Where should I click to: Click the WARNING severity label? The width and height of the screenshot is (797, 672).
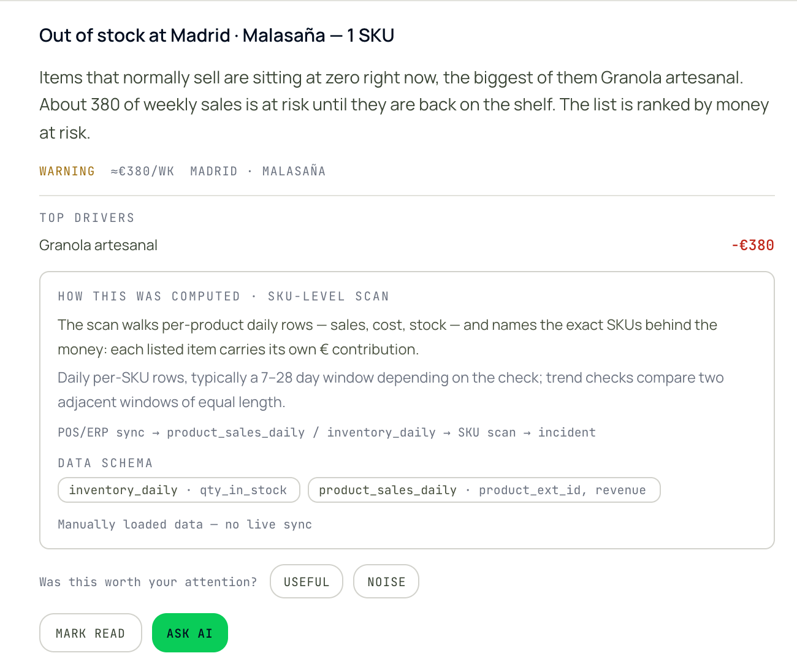click(67, 171)
